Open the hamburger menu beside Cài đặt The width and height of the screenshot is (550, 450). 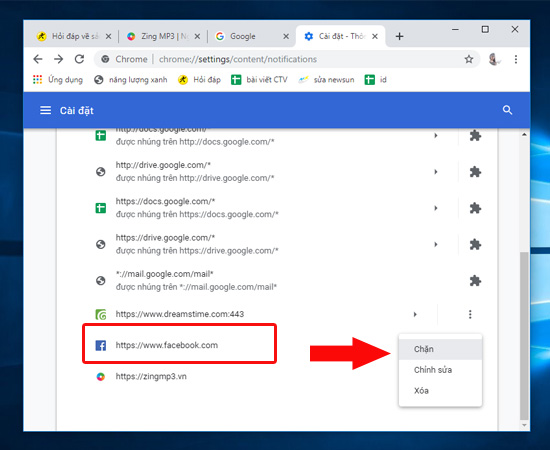pos(46,110)
